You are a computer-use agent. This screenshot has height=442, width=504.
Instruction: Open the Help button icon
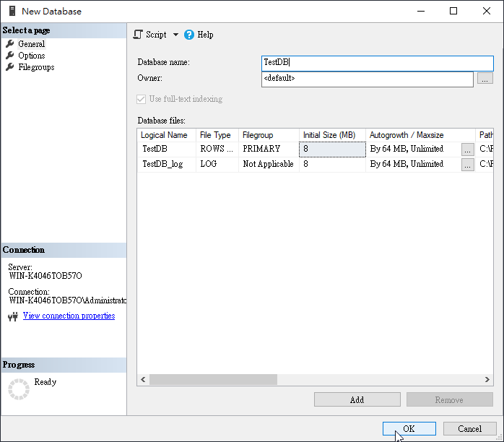189,35
